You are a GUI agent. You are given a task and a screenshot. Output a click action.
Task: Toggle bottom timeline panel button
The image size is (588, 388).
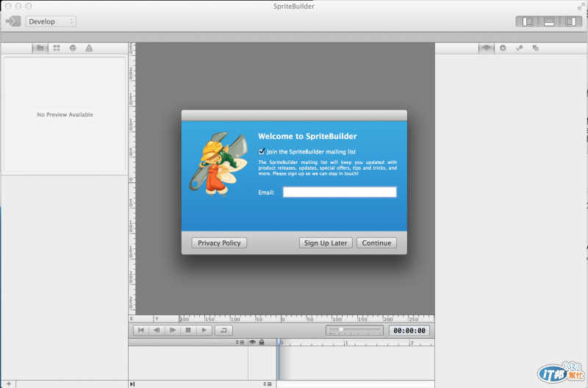549,22
